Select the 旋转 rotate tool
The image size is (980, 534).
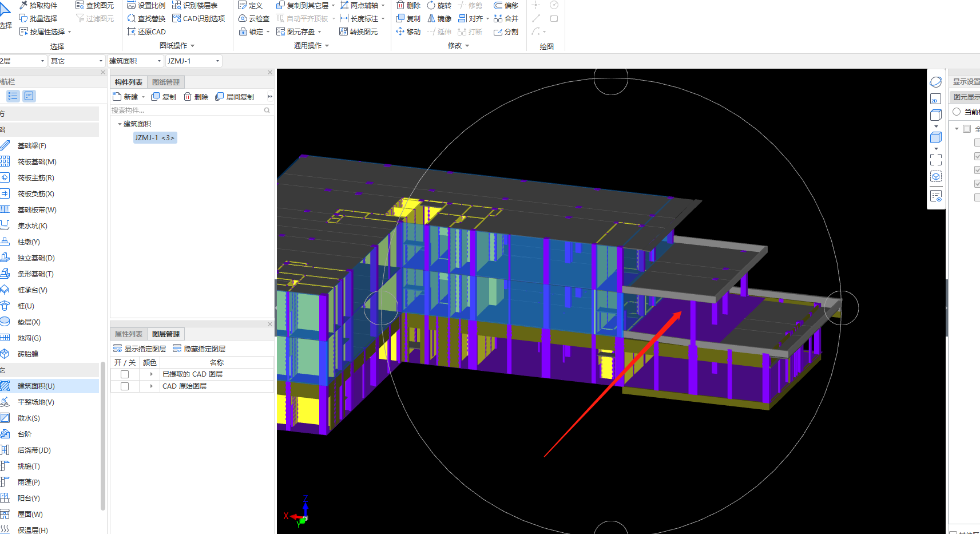pyautogui.click(x=439, y=5)
